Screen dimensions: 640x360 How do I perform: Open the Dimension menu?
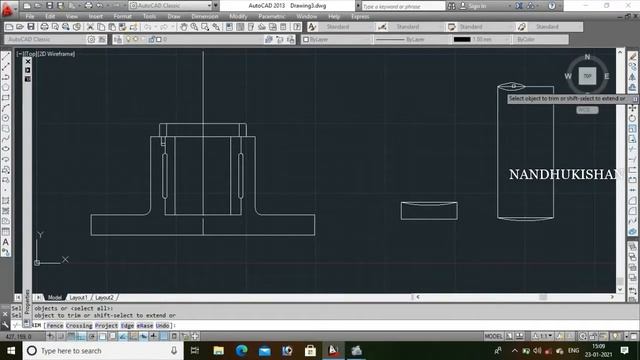click(205, 16)
